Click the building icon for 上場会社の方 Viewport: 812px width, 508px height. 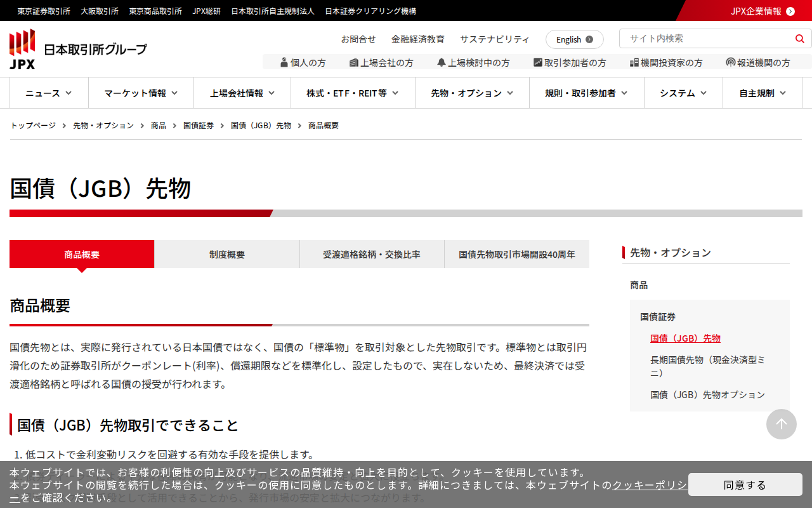tap(354, 62)
